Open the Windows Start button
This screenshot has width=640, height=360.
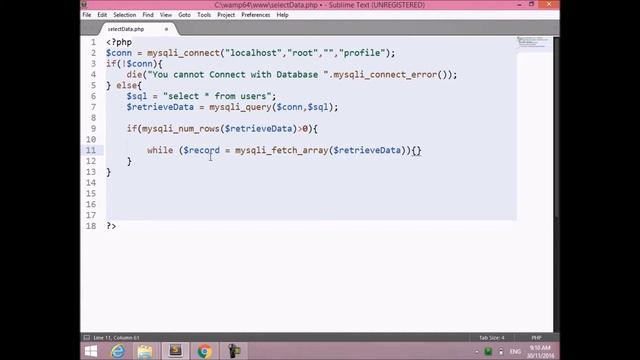(91, 351)
